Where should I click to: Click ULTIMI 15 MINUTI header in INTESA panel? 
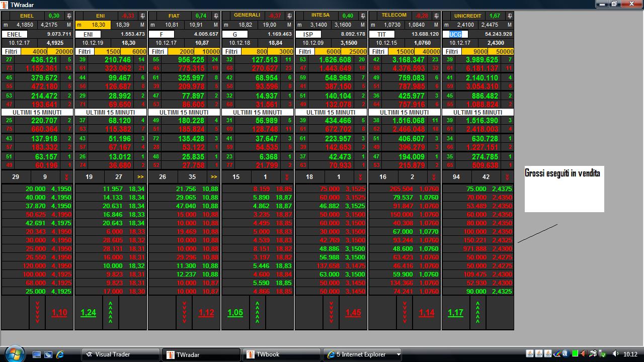click(x=331, y=112)
